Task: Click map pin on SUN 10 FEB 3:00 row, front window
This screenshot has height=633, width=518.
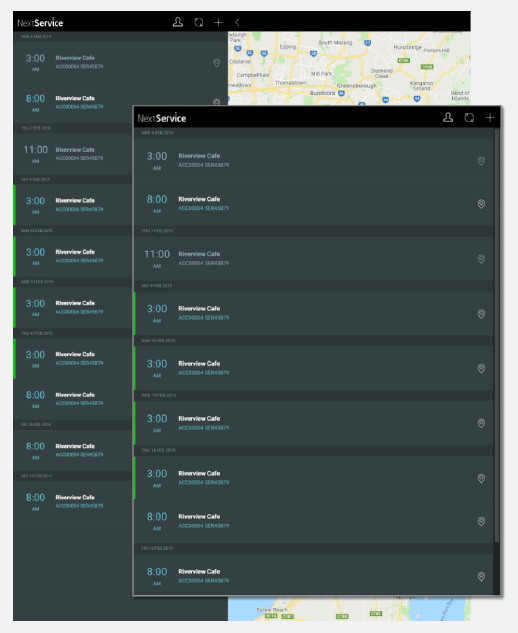Action: (481, 369)
